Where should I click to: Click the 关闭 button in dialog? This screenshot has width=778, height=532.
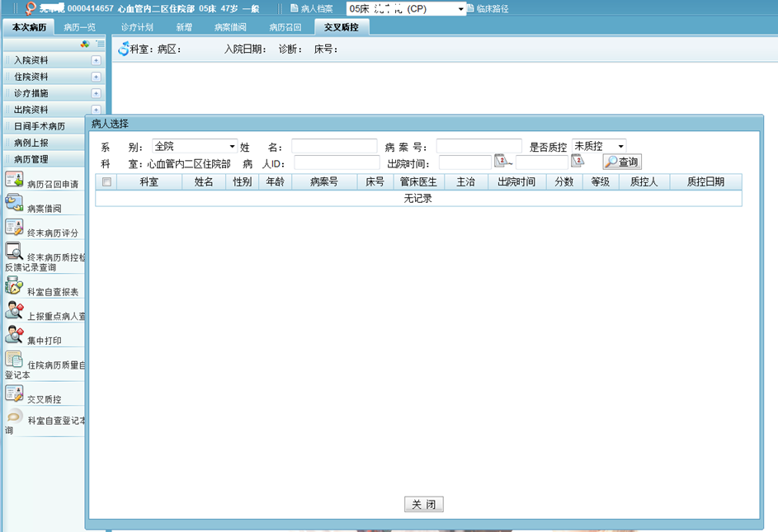[424, 504]
